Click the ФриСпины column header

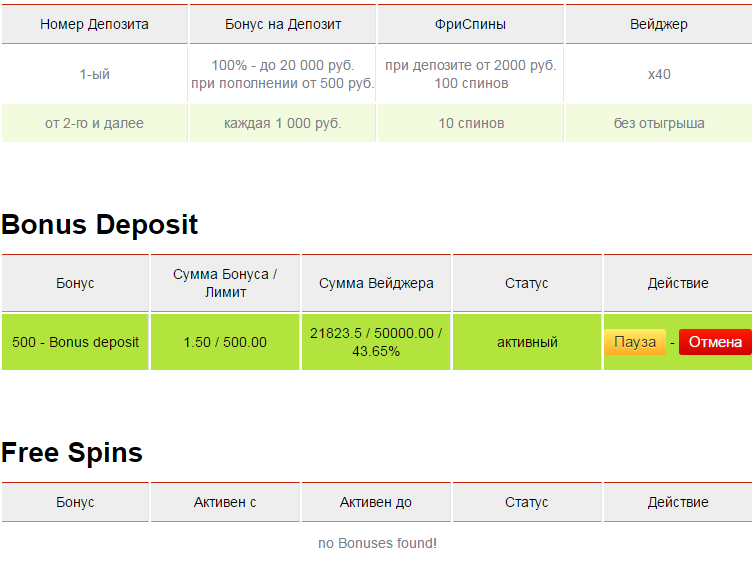tap(470, 24)
